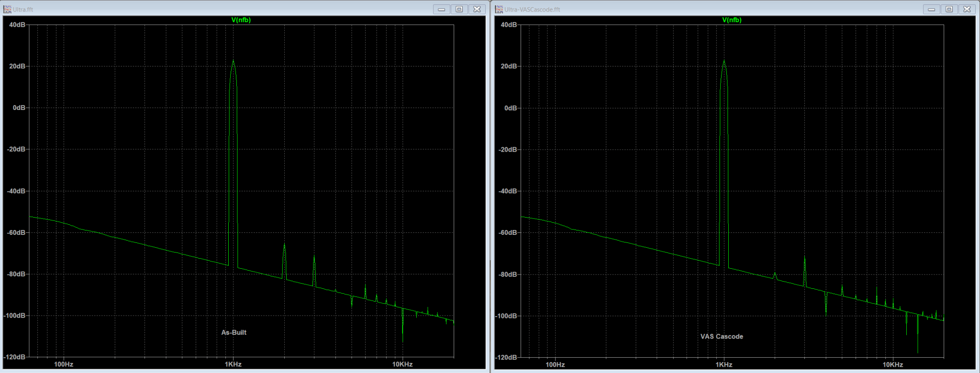Click the -60dB axis label in Ultra-VASCascode.fft
Viewport: 980px width, 373px height.
(x=507, y=233)
